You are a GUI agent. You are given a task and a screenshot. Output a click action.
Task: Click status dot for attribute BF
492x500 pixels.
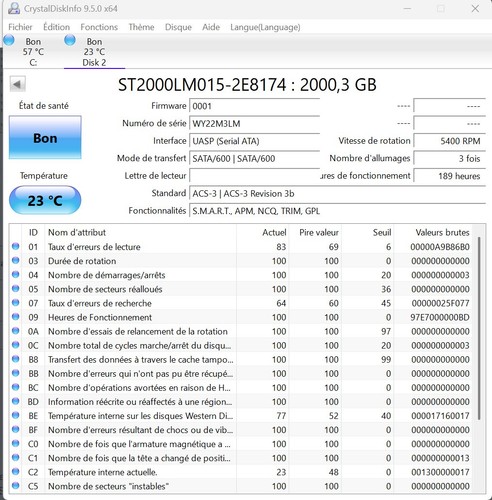point(15,429)
